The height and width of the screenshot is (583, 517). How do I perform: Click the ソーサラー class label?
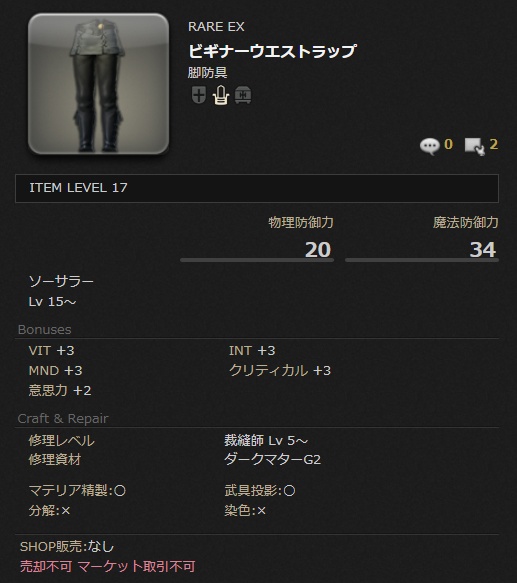pyautogui.click(x=61, y=281)
